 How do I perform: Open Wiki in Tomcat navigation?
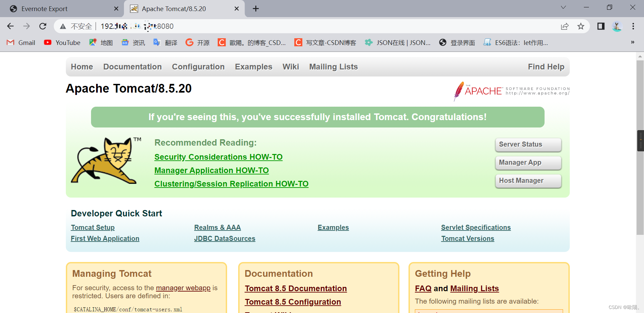click(291, 67)
